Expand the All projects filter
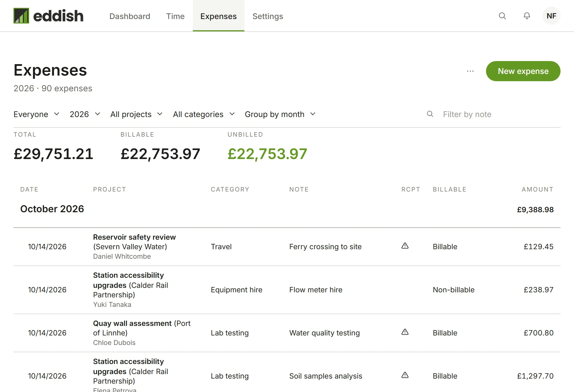The height and width of the screenshot is (392, 574). pyautogui.click(x=136, y=114)
